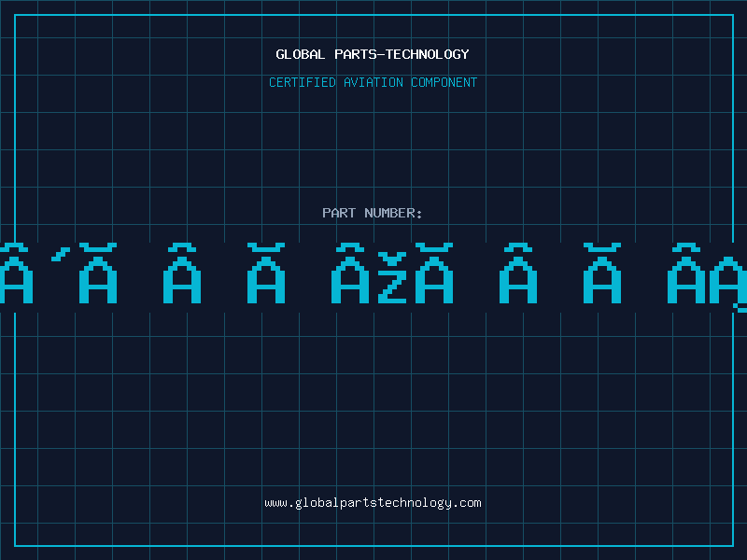Select the CERTIFIED AVIATION COMPONENT subtitle
The width and height of the screenshot is (747, 560).
(373, 82)
